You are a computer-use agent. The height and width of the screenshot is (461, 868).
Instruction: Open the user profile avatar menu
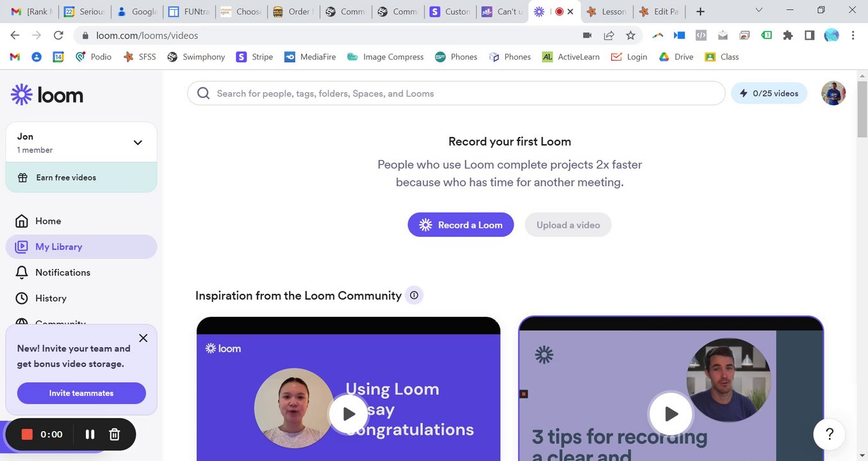point(833,93)
